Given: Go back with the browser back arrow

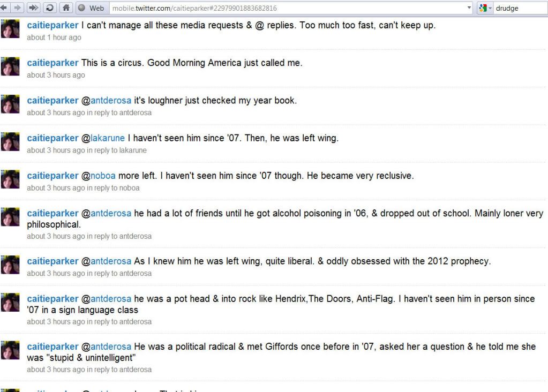Looking at the screenshot, I should coord(4,7).
